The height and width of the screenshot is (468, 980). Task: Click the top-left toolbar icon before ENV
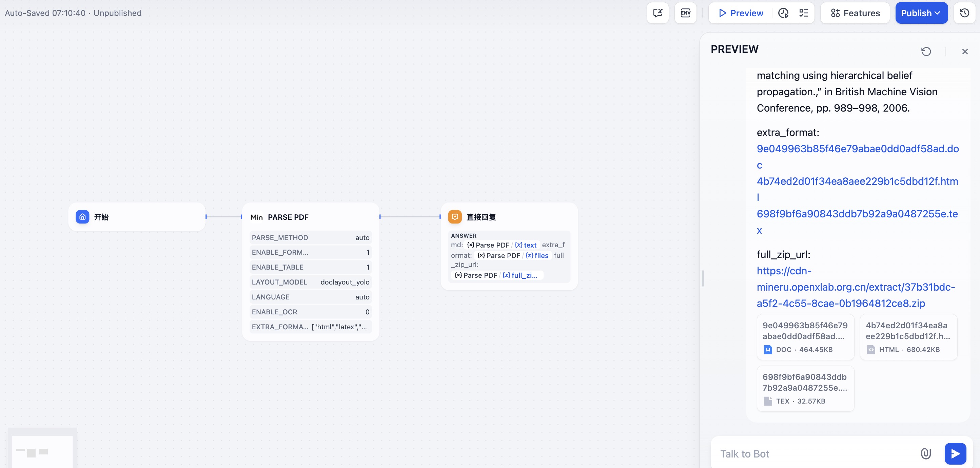[658, 13]
